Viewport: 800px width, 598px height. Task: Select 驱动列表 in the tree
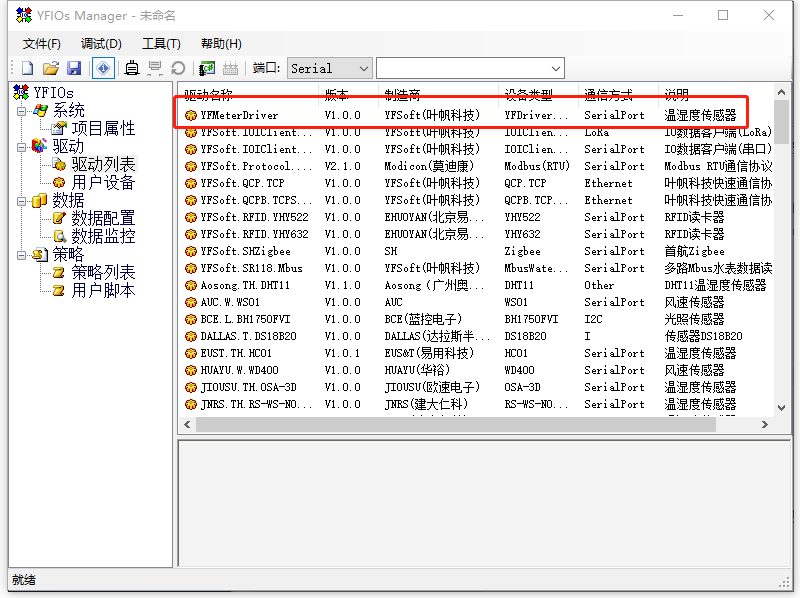[x=103, y=164]
